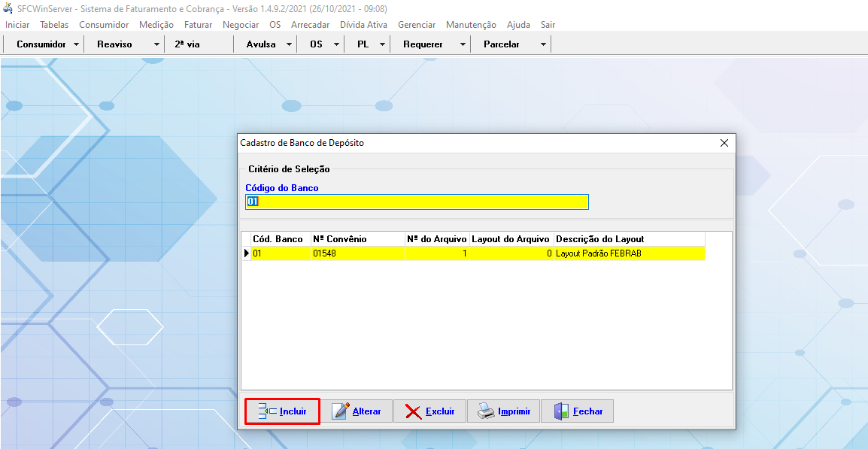This screenshot has height=449, width=868.
Task: Click the Código do Banco input field
Action: tap(417, 202)
